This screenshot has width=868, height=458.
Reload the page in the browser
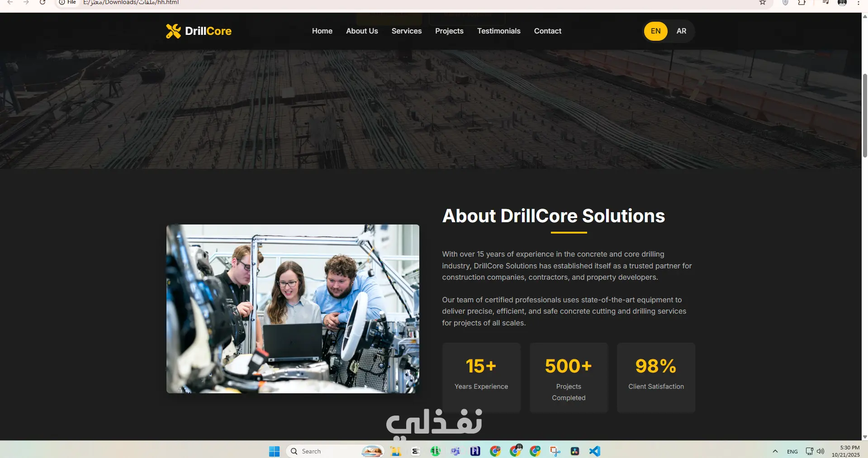point(43,2)
